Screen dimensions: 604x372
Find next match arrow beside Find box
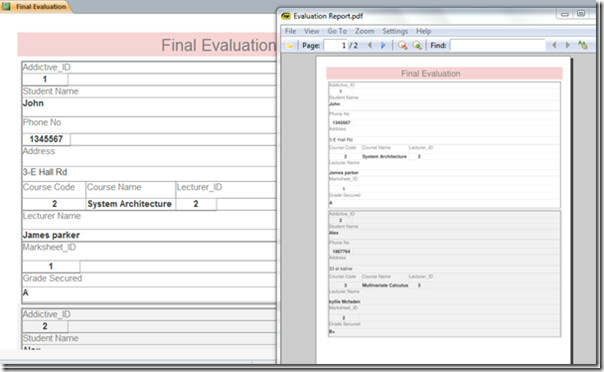point(567,45)
